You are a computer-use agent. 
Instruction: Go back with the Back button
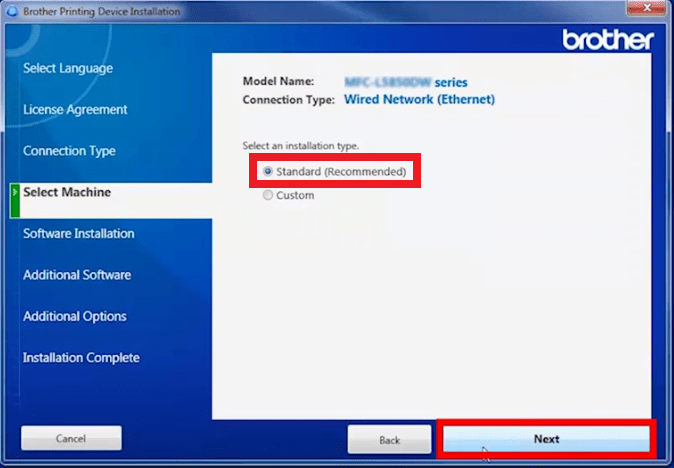[x=389, y=440]
